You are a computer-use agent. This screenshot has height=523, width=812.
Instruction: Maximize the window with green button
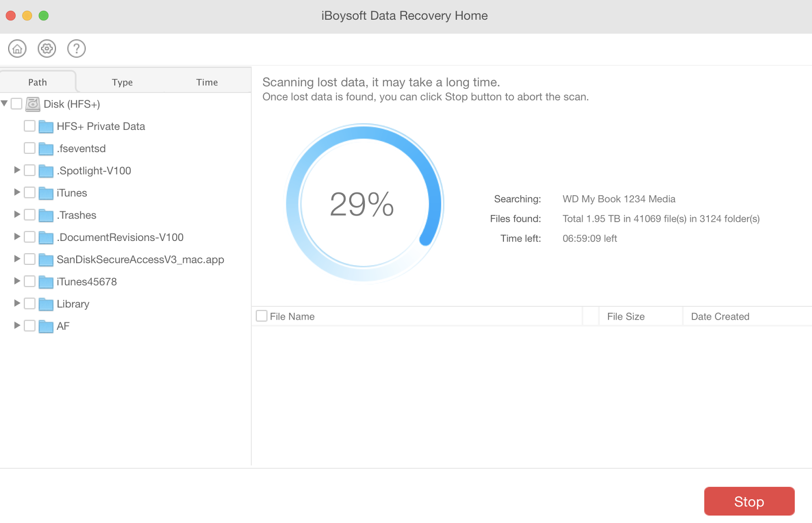[x=44, y=16]
